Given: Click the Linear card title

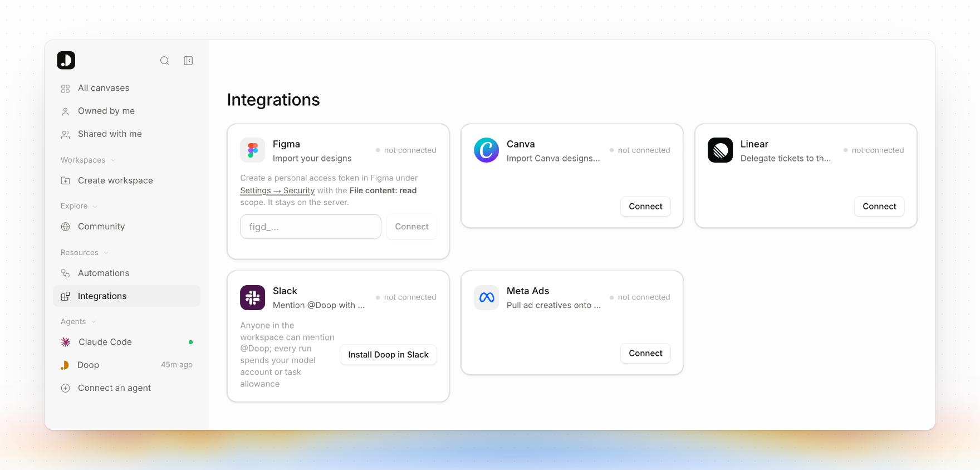Looking at the screenshot, I should pos(754,144).
